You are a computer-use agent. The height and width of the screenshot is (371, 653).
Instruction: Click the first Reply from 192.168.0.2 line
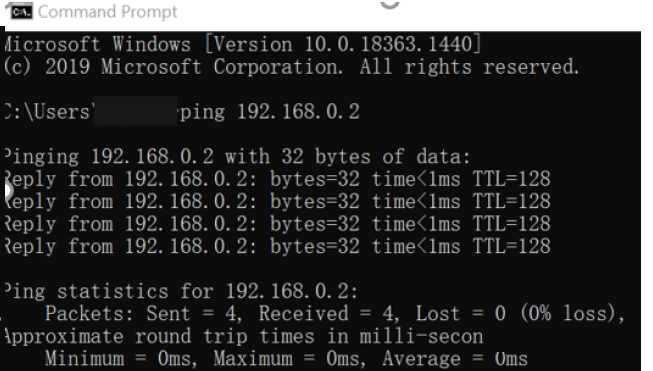click(277, 179)
